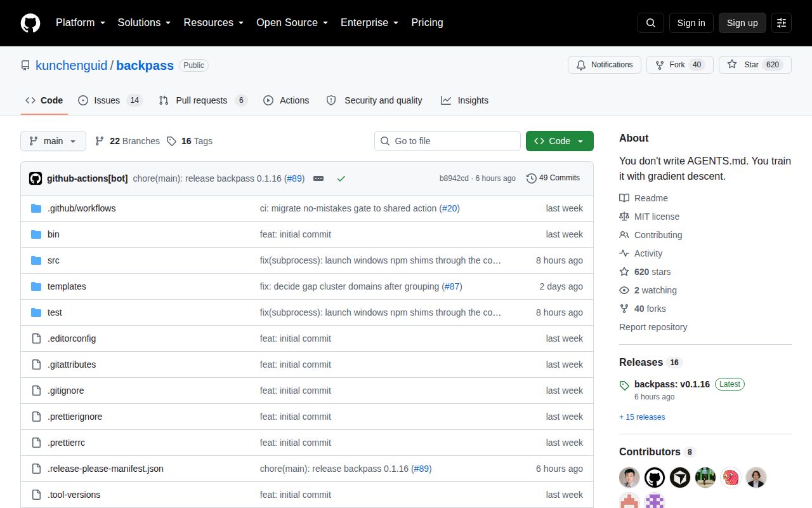The width and height of the screenshot is (812, 508).
Task: Open the backpass: v0.1.16 release
Action: click(x=672, y=384)
